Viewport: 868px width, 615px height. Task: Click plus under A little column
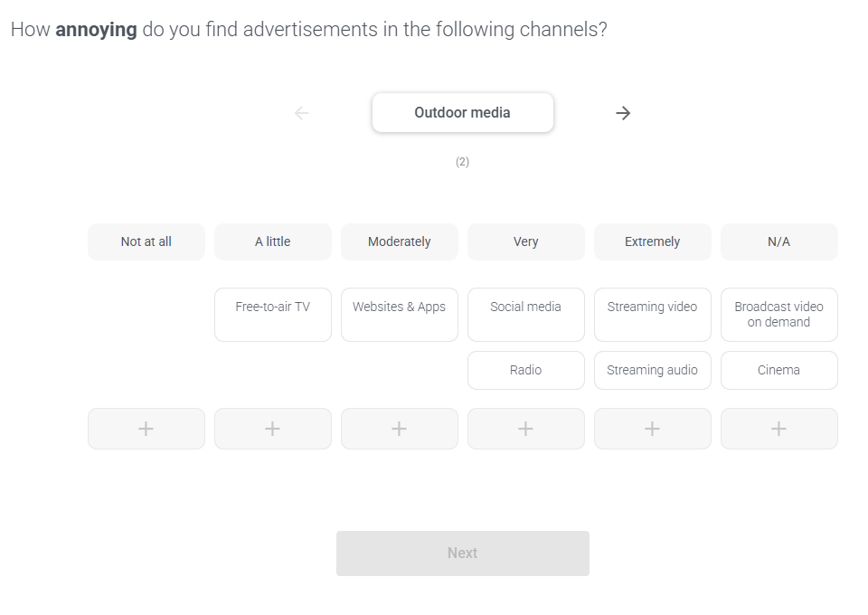pos(273,429)
